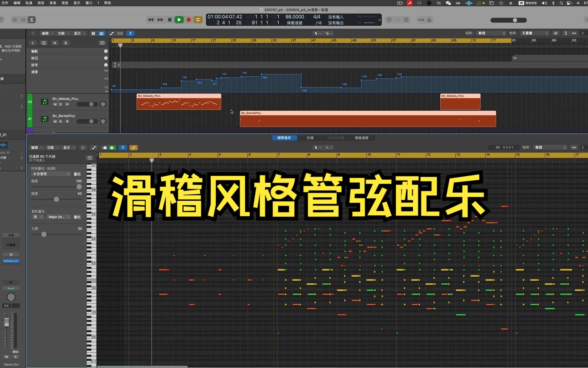Open the 文件 menu in menu bar
The image size is (588, 368).
pyautogui.click(x=5, y=3)
